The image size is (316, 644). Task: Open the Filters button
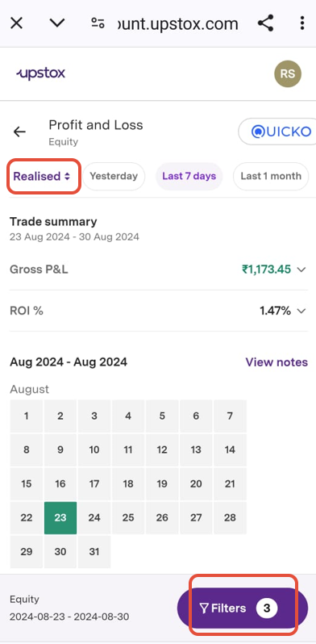click(243, 608)
